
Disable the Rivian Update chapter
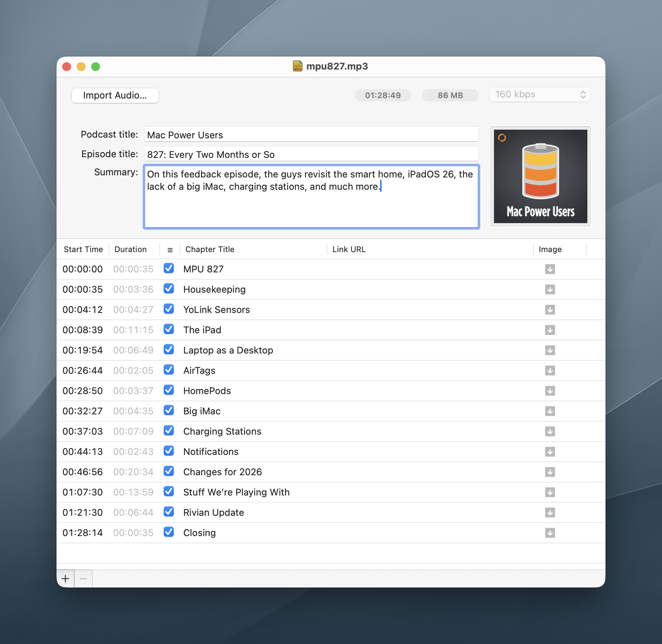pyautogui.click(x=169, y=512)
